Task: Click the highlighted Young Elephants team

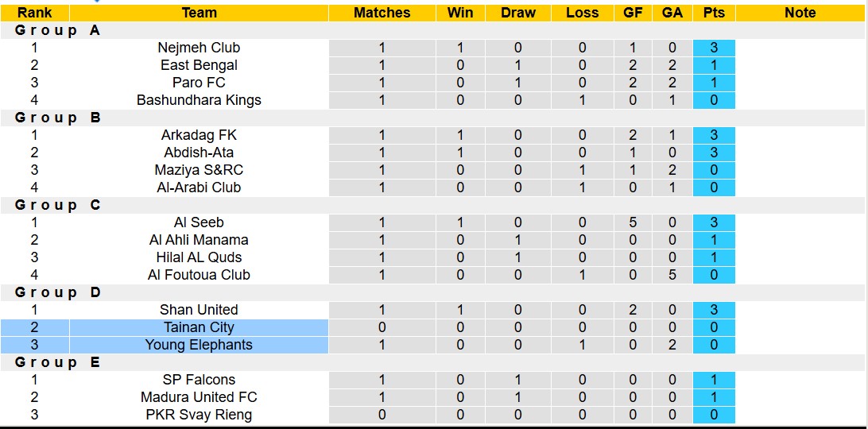Action: (199, 345)
